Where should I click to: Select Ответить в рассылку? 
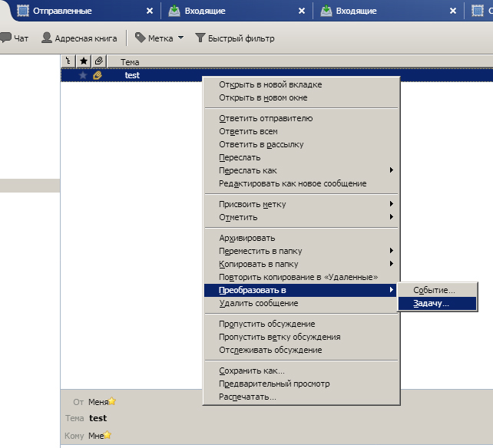[x=301, y=144]
